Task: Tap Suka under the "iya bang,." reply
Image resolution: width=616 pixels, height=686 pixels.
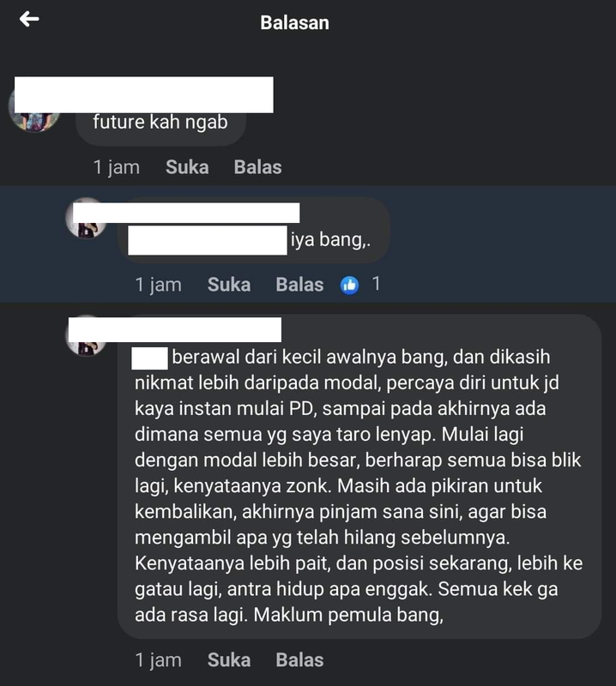Action: [229, 285]
